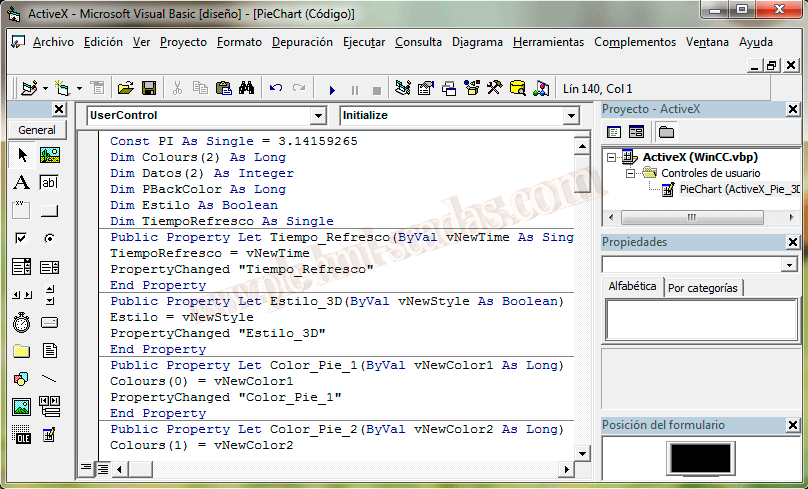Image resolution: width=808 pixels, height=489 pixels.
Task: Select the OLE control in toolbox
Action: (x=21, y=435)
